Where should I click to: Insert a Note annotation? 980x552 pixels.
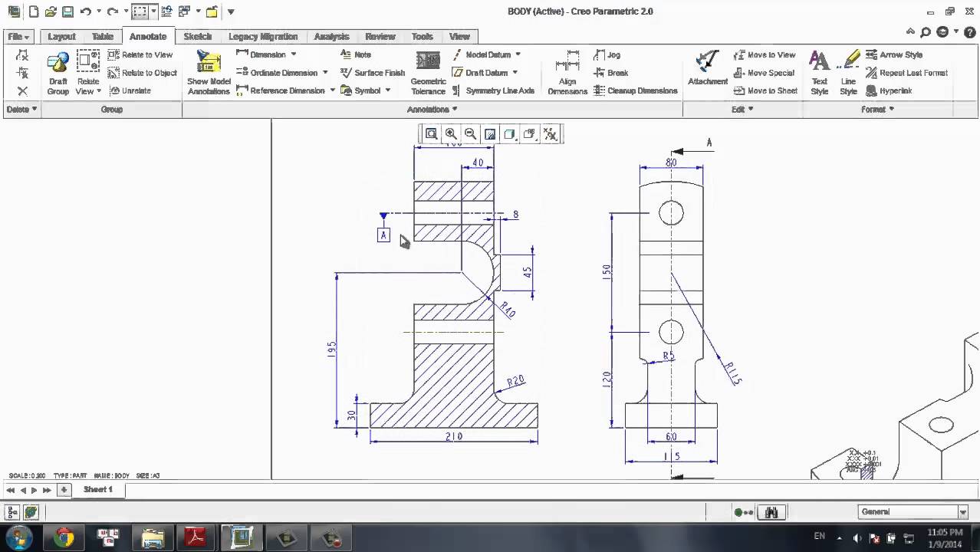point(356,54)
